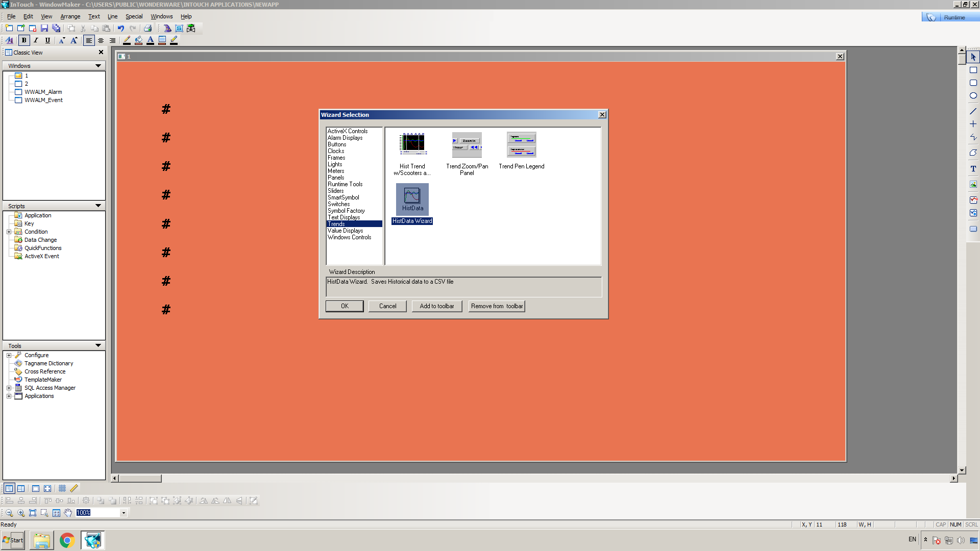Toggle Bold text formatting
The width and height of the screenshot is (980, 551).
click(x=24, y=40)
